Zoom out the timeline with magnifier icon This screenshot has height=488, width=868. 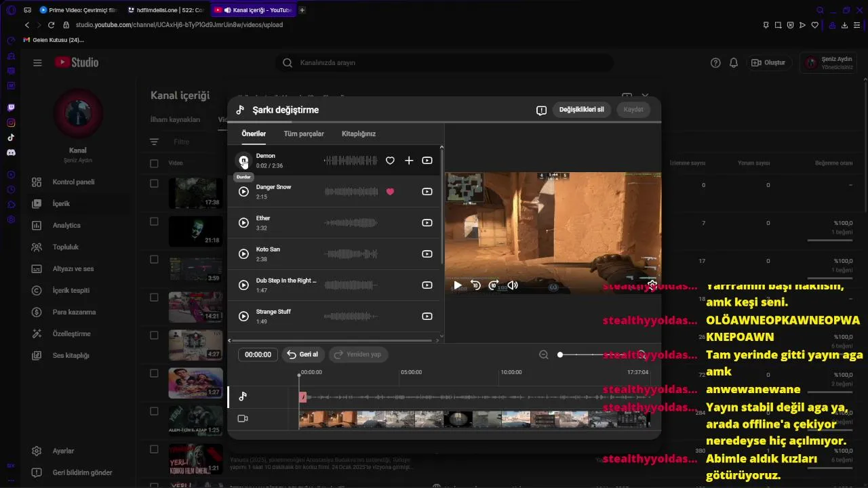pos(543,354)
